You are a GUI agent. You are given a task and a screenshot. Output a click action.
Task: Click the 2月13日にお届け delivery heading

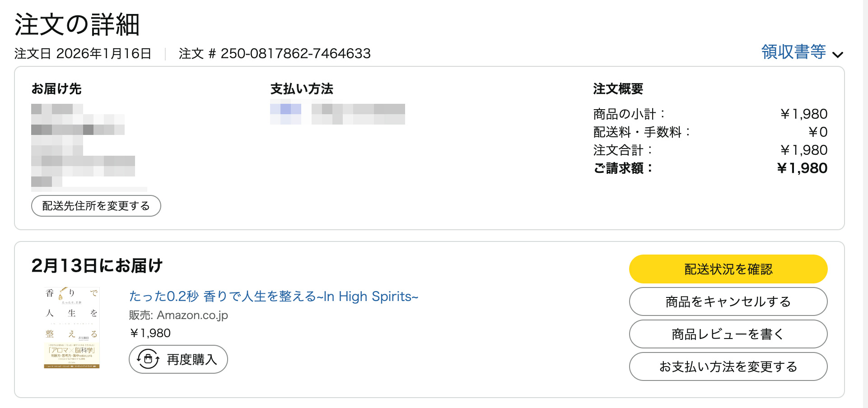98,266
